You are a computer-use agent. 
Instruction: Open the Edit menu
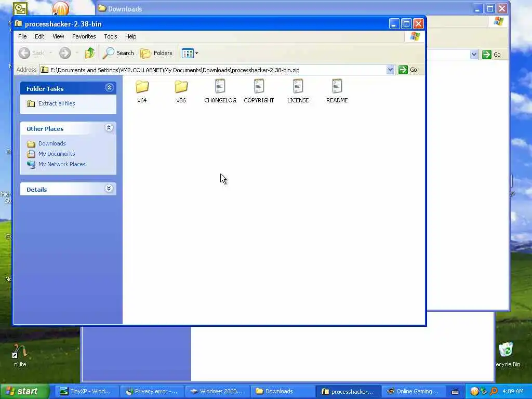point(39,36)
